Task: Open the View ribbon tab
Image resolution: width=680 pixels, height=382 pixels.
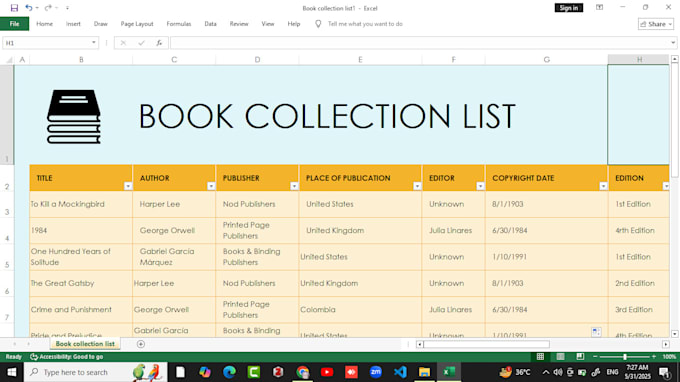Action: [268, 24]
